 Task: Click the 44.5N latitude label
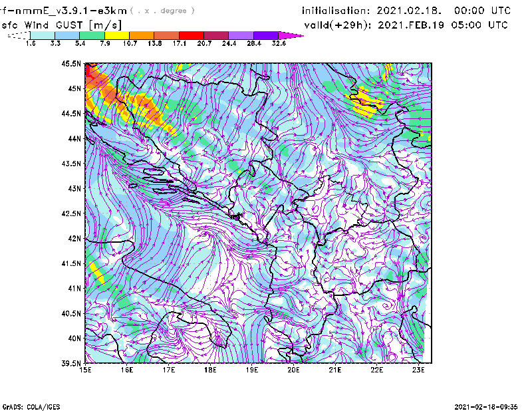click(71, 113)
